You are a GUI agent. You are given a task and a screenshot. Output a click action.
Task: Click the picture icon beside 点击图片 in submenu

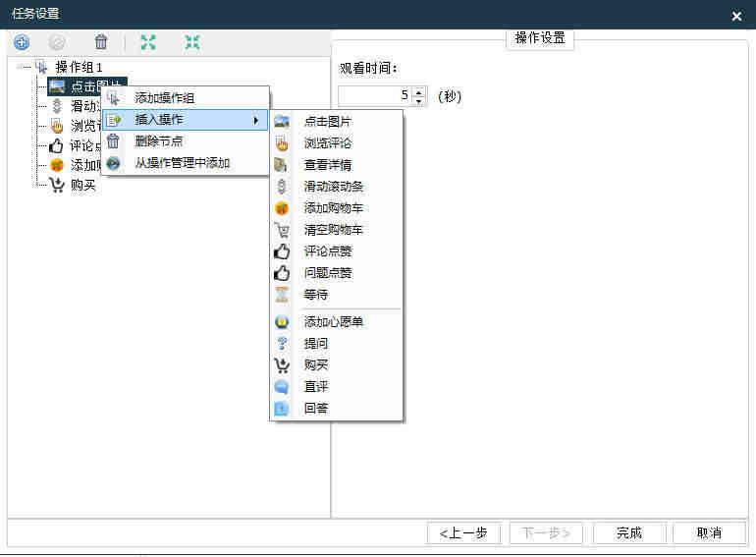coord(282,122)
